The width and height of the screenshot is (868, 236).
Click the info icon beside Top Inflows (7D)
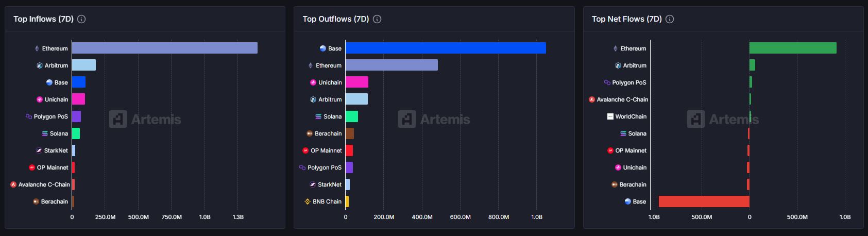tap(81, 19)
